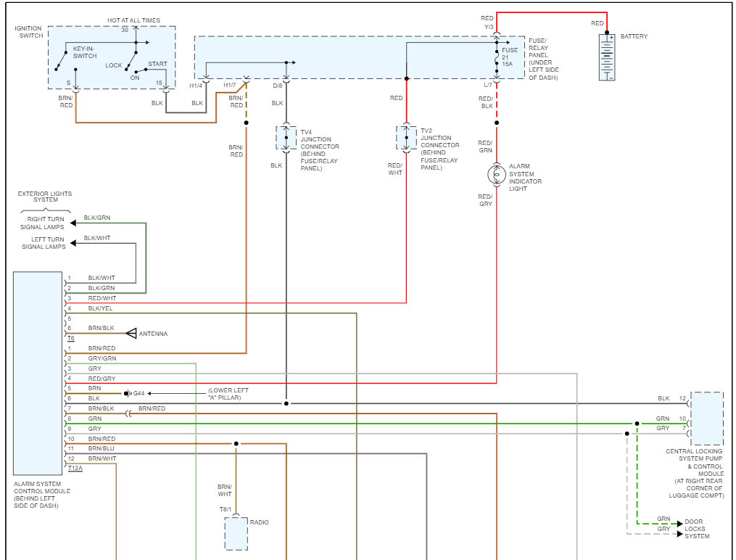Viewport: 736px width, 560px height.
Task: Click the GRY arrowhead to door locks system
Action: click(680, 534)
